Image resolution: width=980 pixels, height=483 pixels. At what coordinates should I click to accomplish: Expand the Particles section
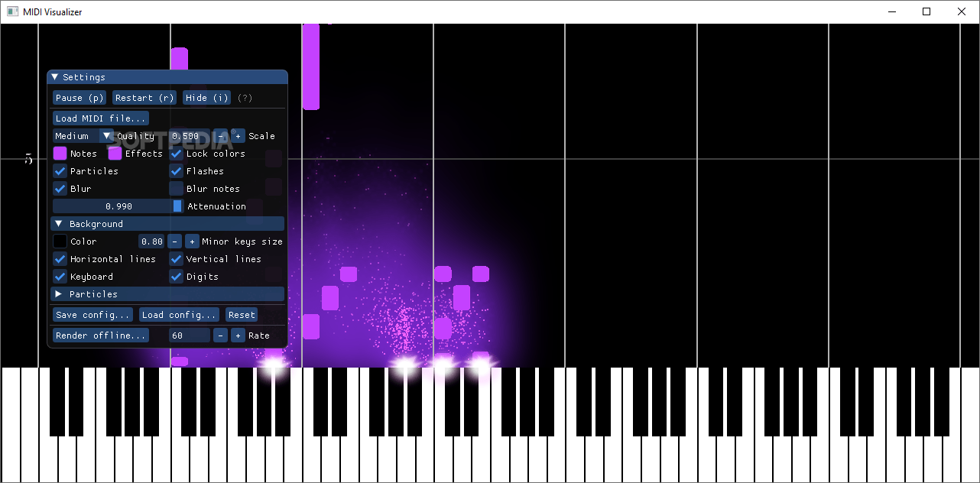tap(58, 293)
